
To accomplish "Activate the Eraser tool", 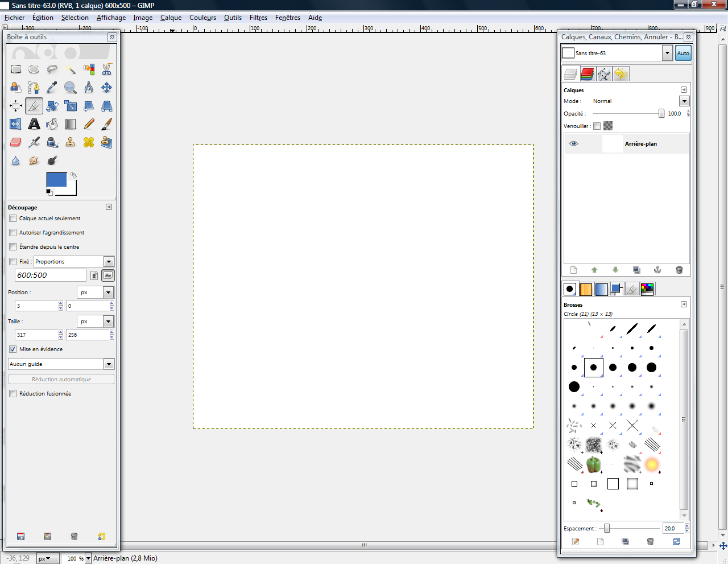I will pos(16,142).
